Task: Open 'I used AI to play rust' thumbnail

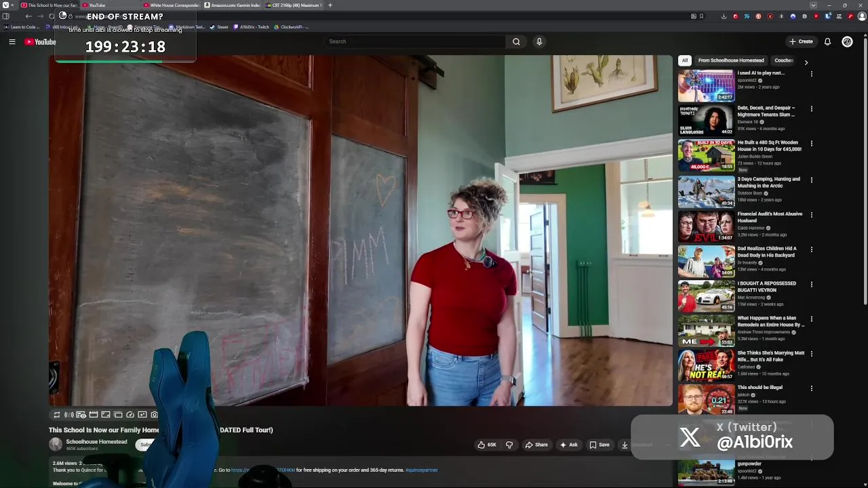Action: [706, 85]
